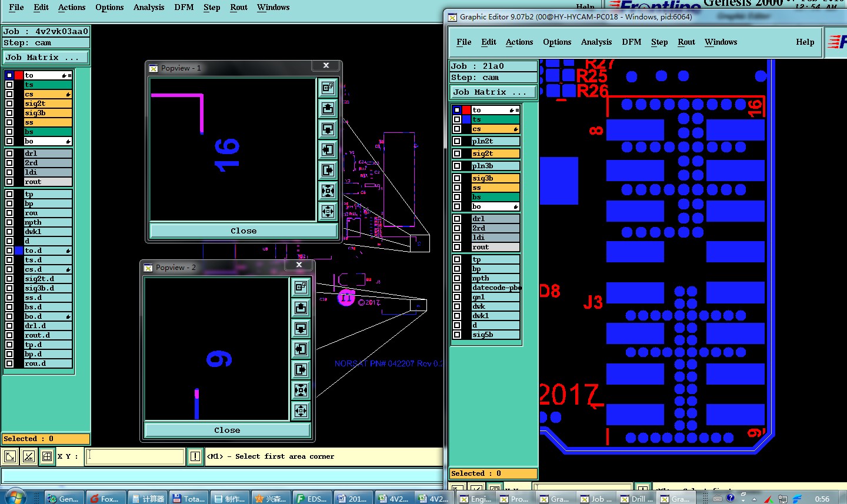Click blue color swatch of 'to.d' layer
The image size is (847, 504).
[x=19, y=251]
